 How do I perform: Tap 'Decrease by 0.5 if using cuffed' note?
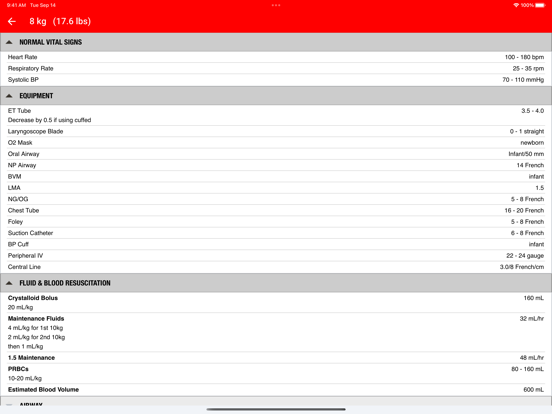pyautogui.click(x=49, y=120)
